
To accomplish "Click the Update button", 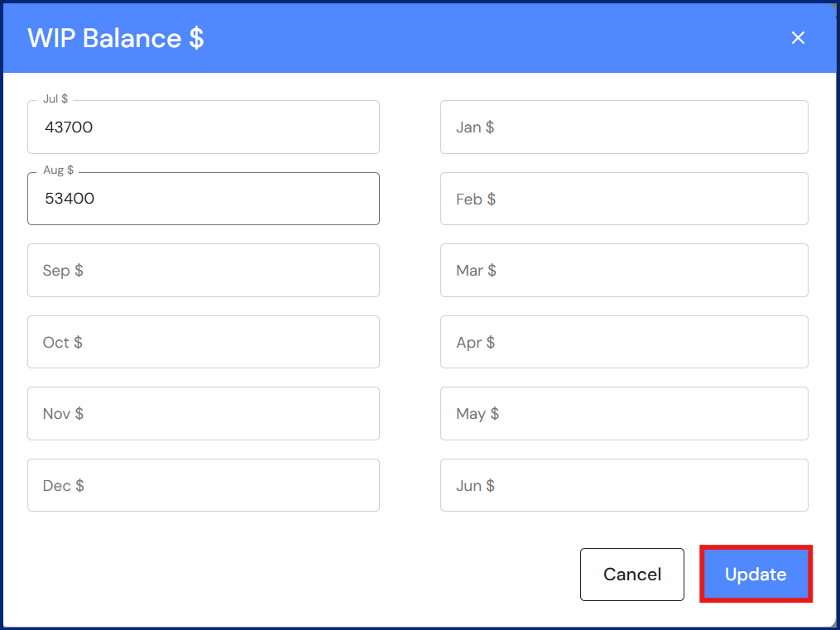I will tap(756, 575).
